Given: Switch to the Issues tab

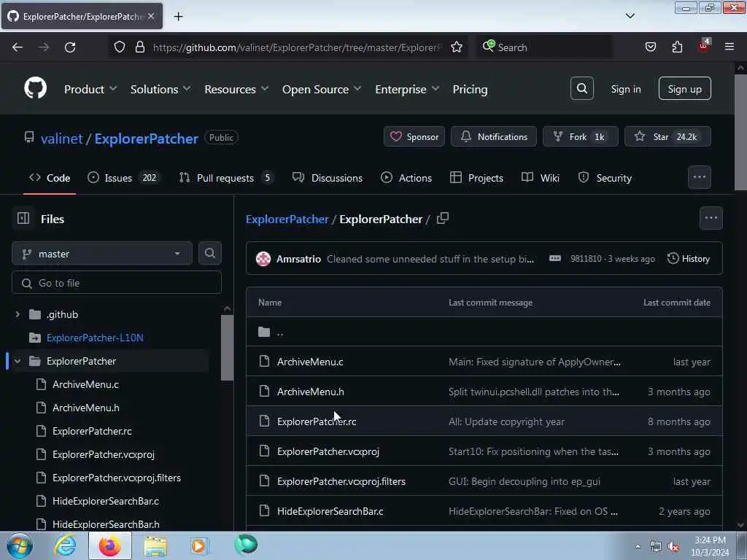Looking at the screenshot, I should [x=124, y=178].
